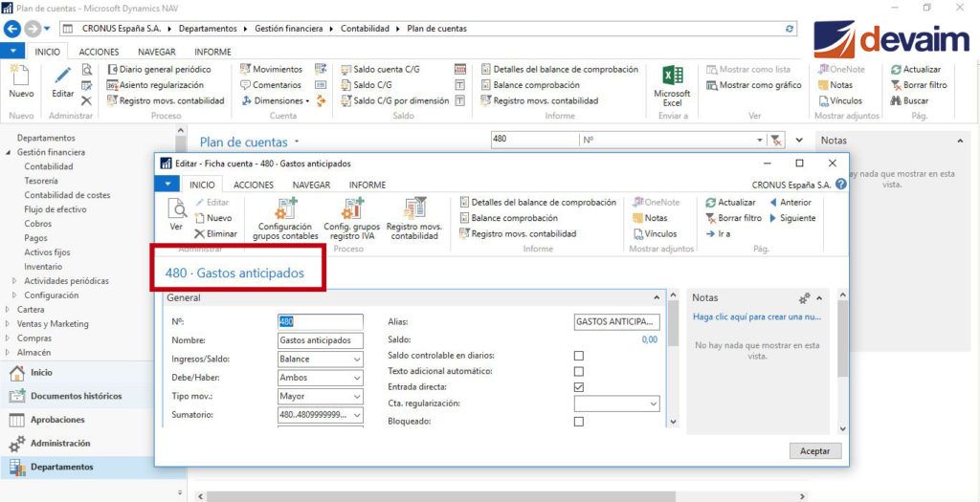Click Saldo value 0,00 link
The width and height of the screenshot is (980, 502).
(650, 340)
